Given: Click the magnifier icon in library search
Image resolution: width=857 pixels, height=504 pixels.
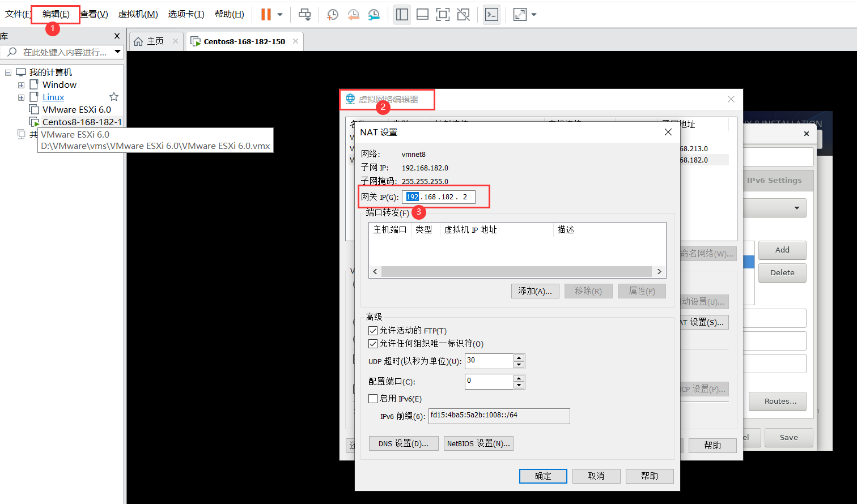Looking at the screenshot, I should pyautogui.click(x=12, y=52).
